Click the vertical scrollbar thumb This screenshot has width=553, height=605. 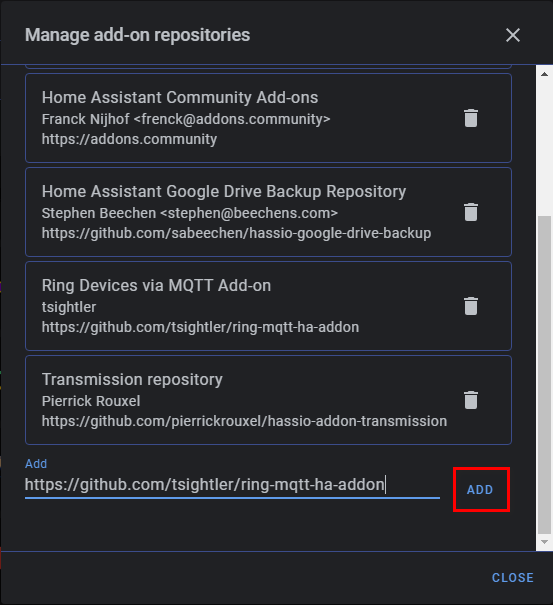pyautogui.click(x=545, y=374)
